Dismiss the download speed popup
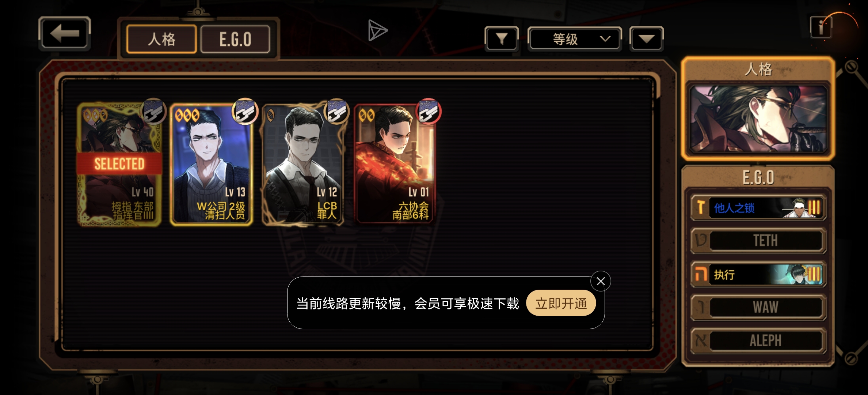The width and height of the screenshot is (868, 395). click(601, 281)
